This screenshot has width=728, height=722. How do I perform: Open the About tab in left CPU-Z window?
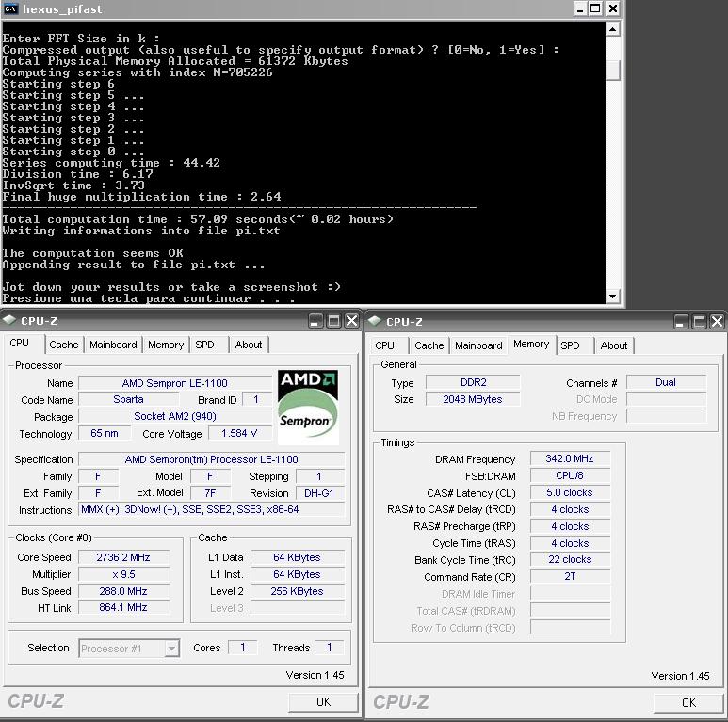coord(249,345)
